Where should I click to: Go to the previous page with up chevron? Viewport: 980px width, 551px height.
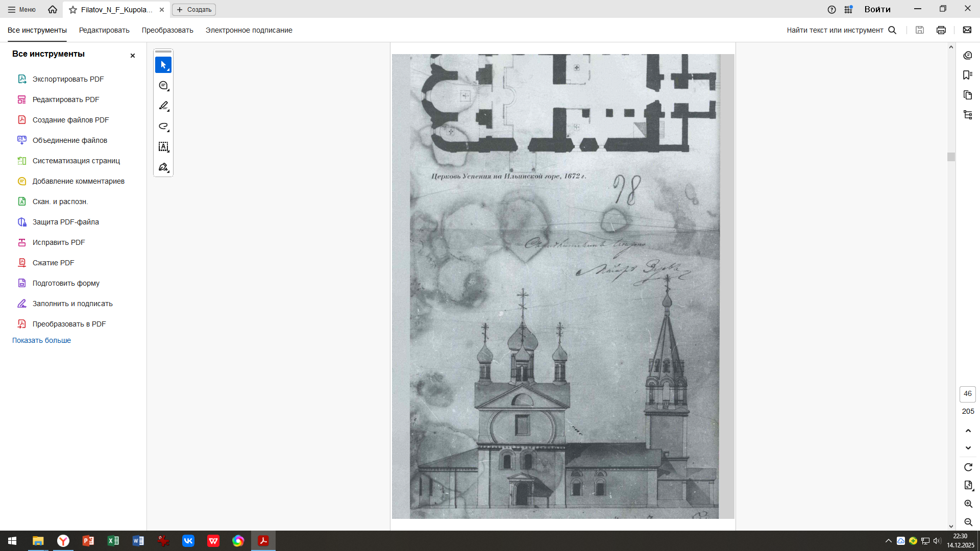tap(968, 431)
